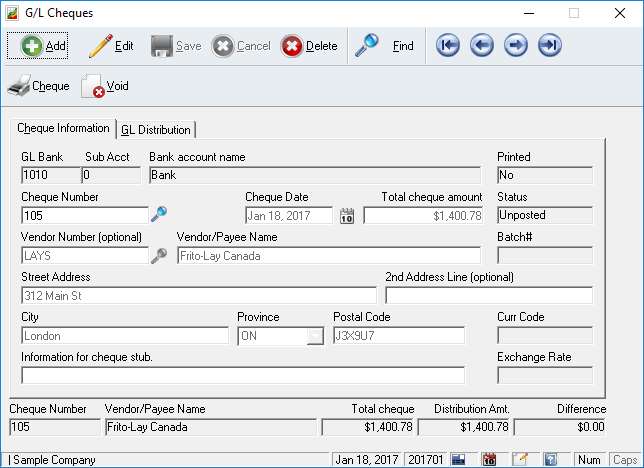The width and height of the screenshot is (644, 468).
Task: Jump to the last cheque record
Action: (550, 46)
